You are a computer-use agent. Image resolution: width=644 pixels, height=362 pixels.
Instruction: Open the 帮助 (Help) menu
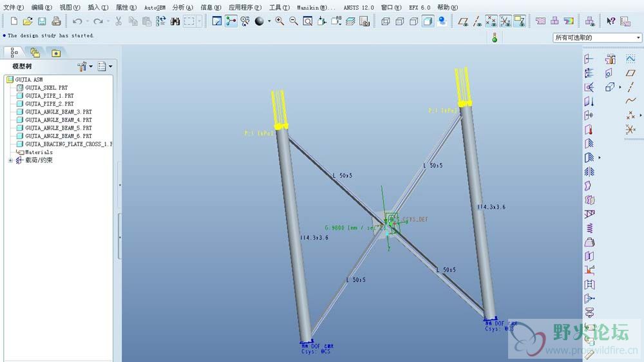[x=448, y=7]
